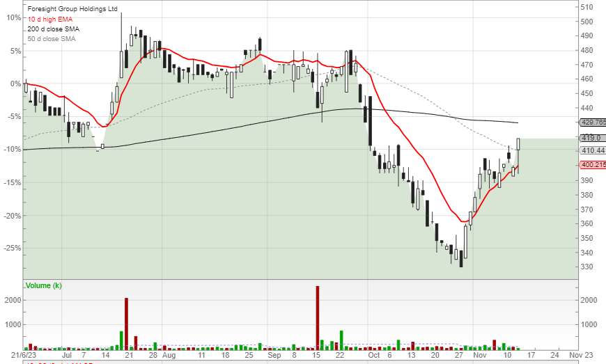Image resolution: width=606 pixels, height=364 pixels.
Task: Select the 10 d high EMA legend label
Action: click(x=50, y=19)
